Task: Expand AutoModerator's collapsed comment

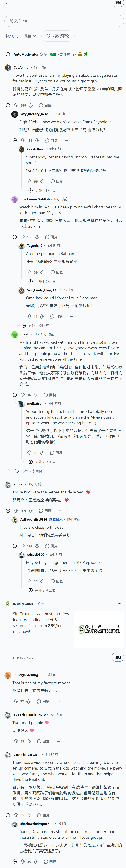Action: tap(8, 54)
